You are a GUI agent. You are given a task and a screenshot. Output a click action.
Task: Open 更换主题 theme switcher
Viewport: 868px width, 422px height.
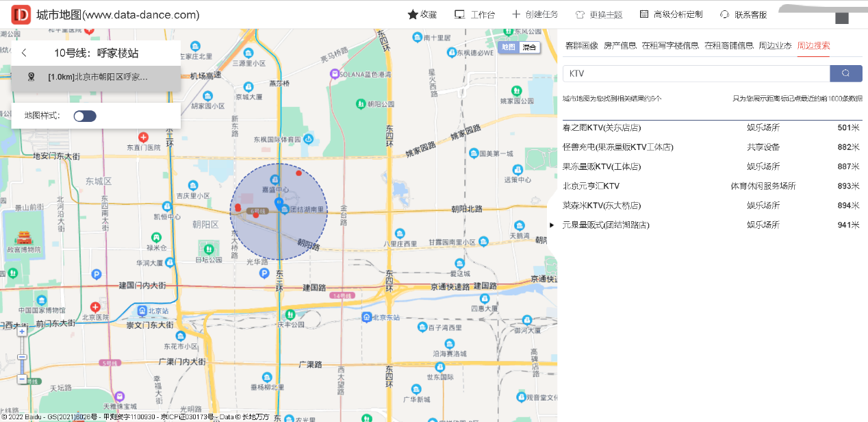(x=599, y=14)
